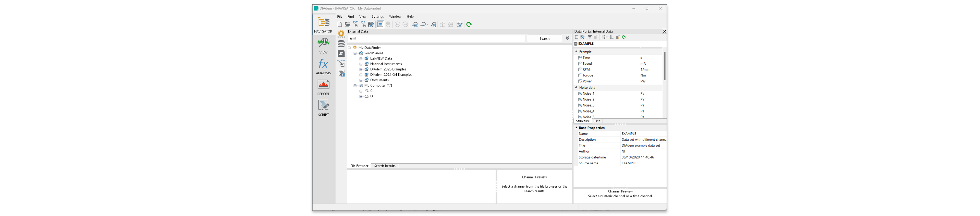Screen dimensions: 980x216
Task: Open the Window menu
Action: click(395, 17)
